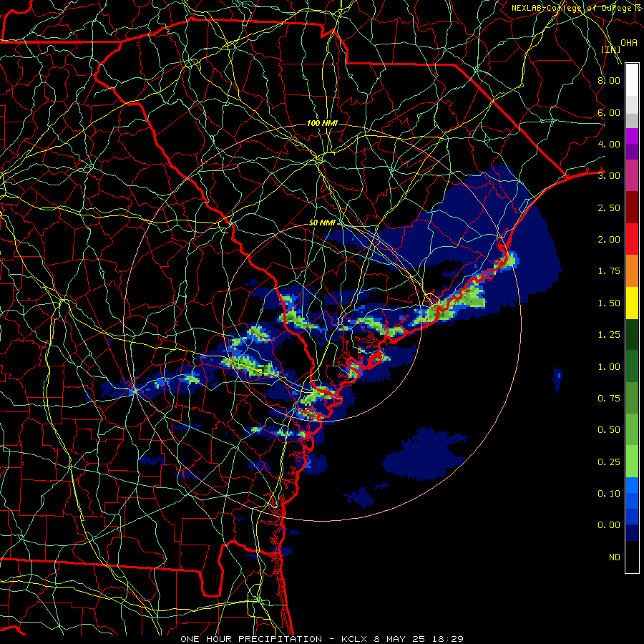Pick the darkest green 1.25 legend swatch
The width and height of the screenshot is (644, 644).
pos(632,334)
